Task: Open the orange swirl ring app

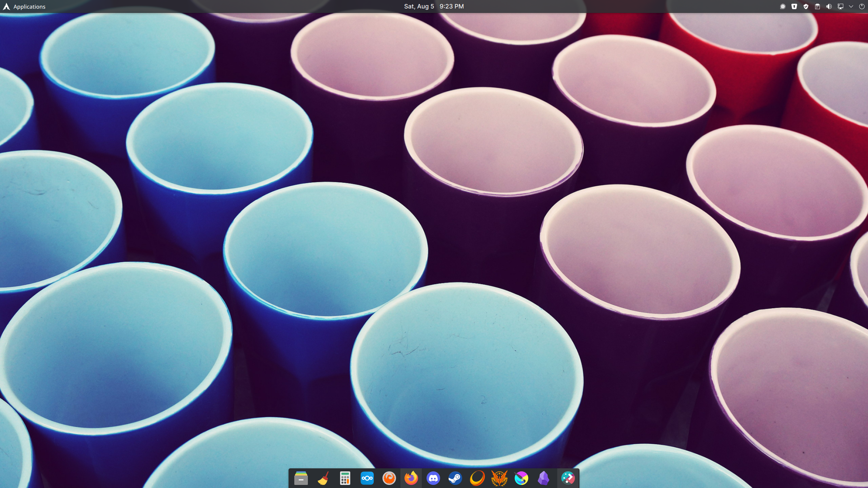Action: tap(477, 478)
